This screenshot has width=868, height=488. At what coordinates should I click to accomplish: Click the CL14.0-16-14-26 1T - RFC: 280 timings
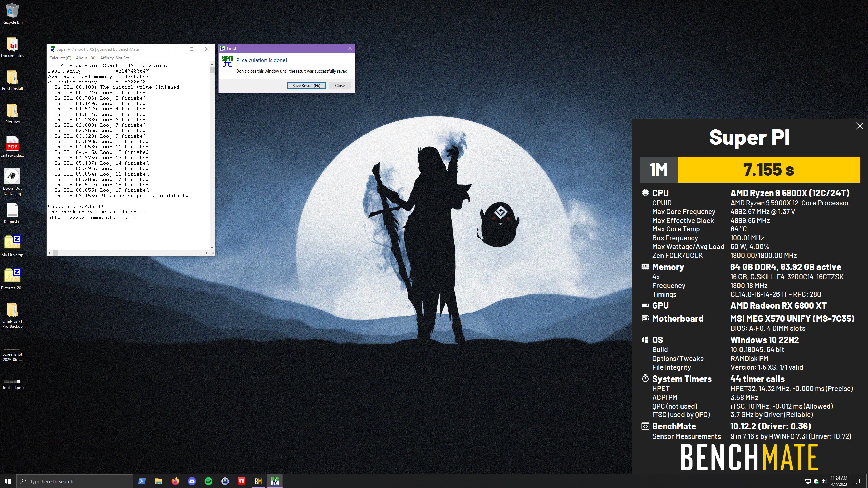776,294
